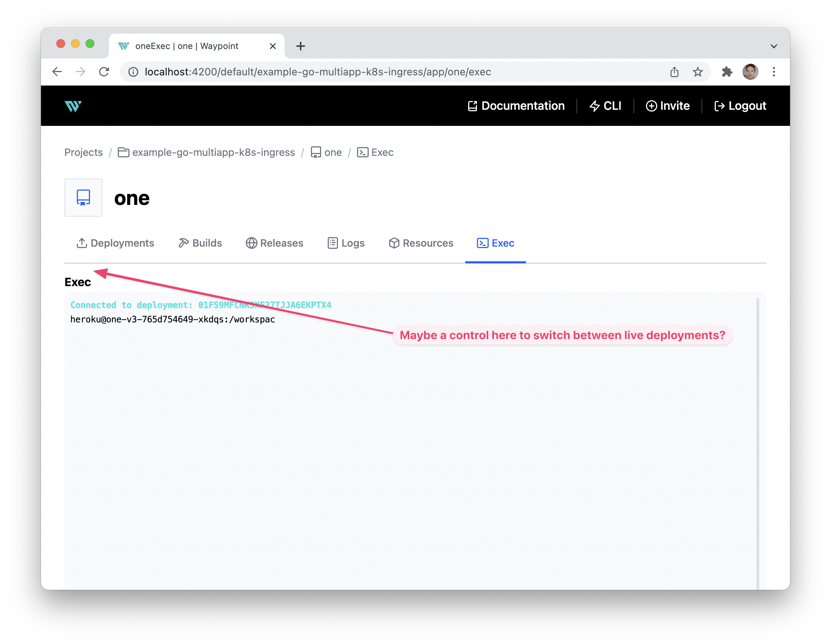Click the share icon in the address bar
This screenshot has width=831, height=644.
pos(674,72)
